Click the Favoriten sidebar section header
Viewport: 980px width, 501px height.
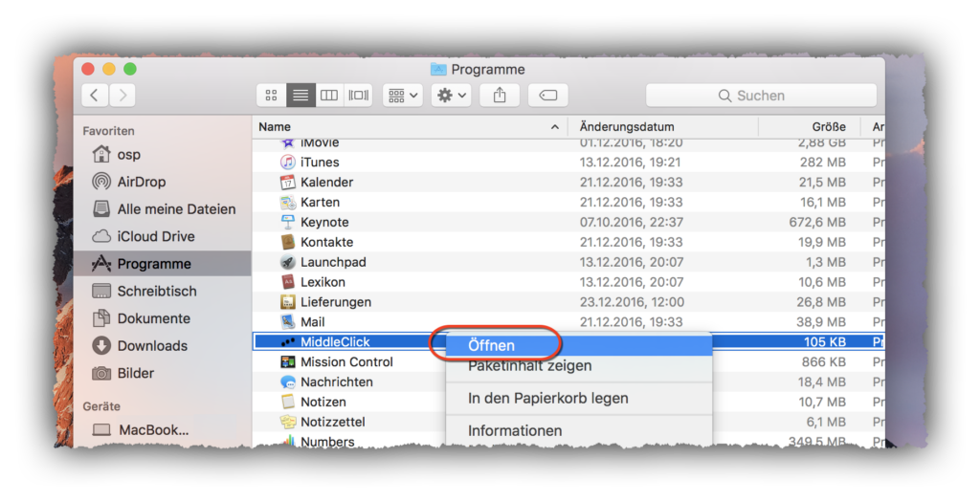(x=108, y=131)
